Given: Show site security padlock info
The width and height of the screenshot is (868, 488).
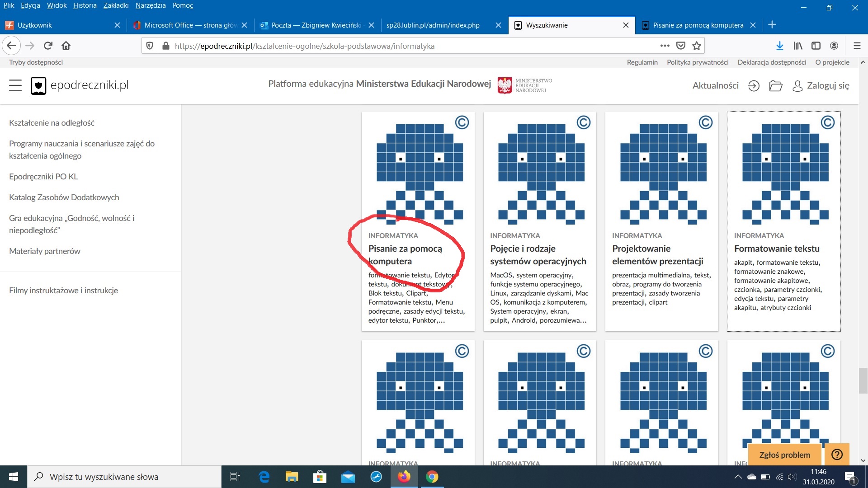Looking at the screenshot, I should pos(165,46).
